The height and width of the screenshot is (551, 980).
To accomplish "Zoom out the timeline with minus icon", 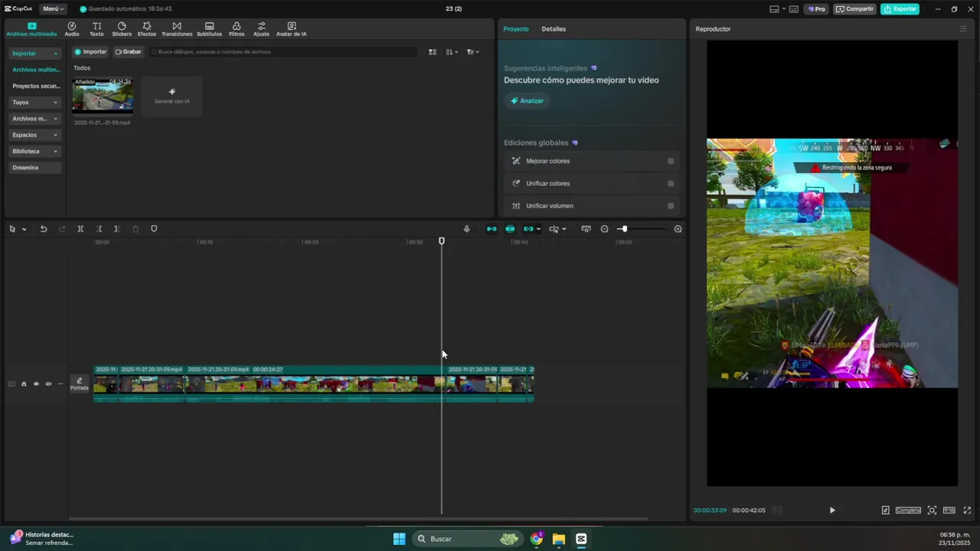I will coord(604,229).
